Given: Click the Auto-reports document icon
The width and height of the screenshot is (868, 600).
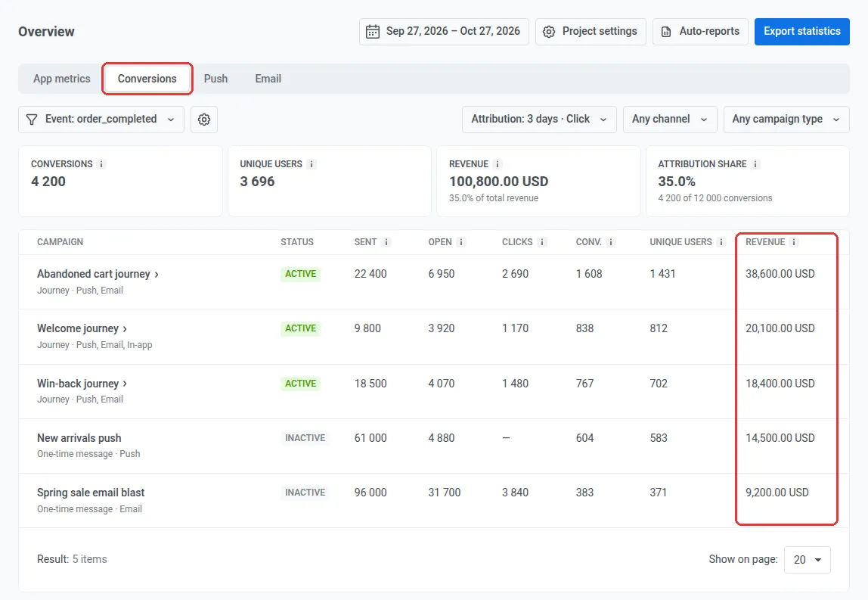Looking at the screenshot, I should [666, 32].
